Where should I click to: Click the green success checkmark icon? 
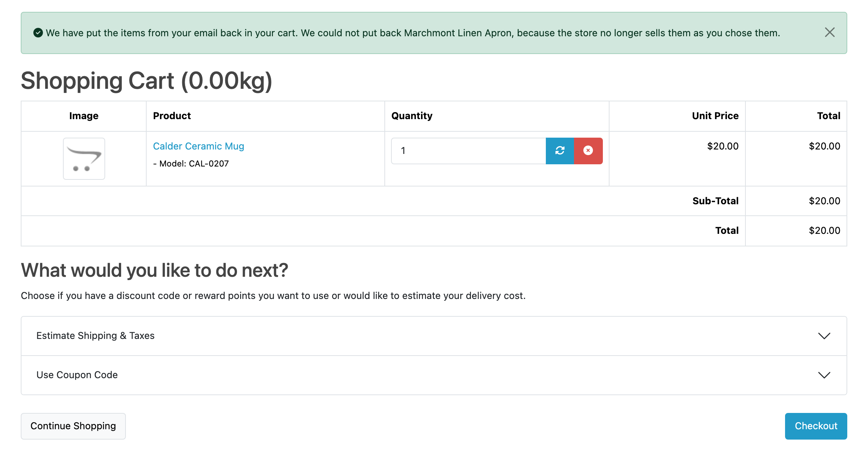click(x=38, y=33)
